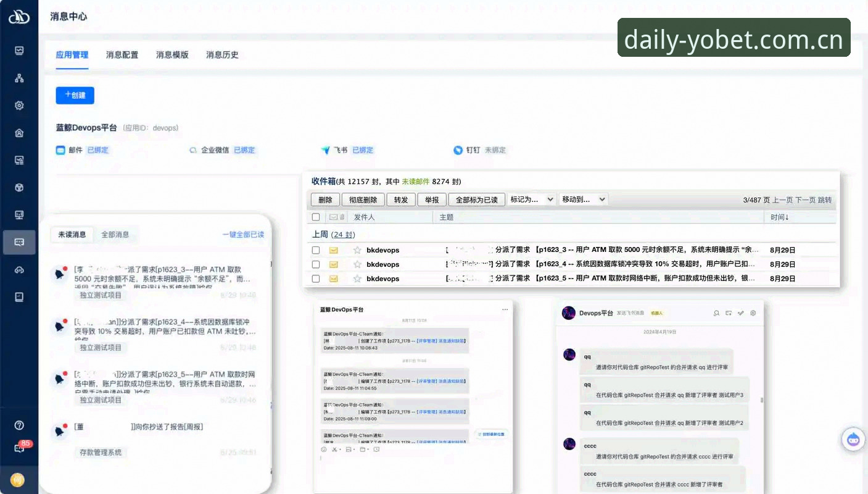Viewport: 868px width, 494px height.
Task: Click the 转发 button
Action: point(401,200)
